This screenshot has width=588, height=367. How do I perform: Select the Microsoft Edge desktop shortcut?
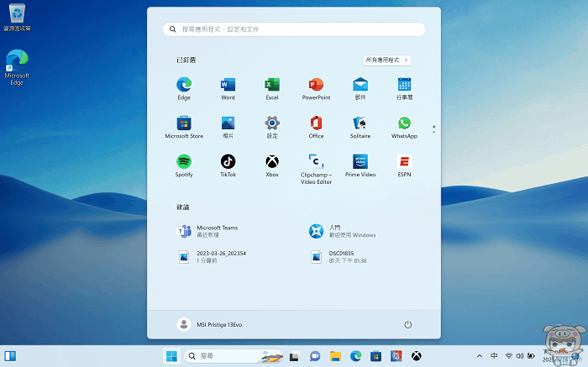[17, 67]
